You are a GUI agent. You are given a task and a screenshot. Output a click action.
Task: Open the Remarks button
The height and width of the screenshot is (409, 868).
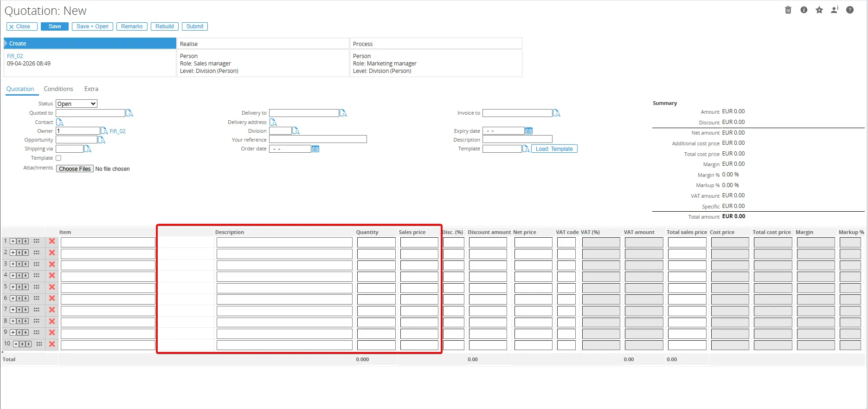click(x=132, y=26)
